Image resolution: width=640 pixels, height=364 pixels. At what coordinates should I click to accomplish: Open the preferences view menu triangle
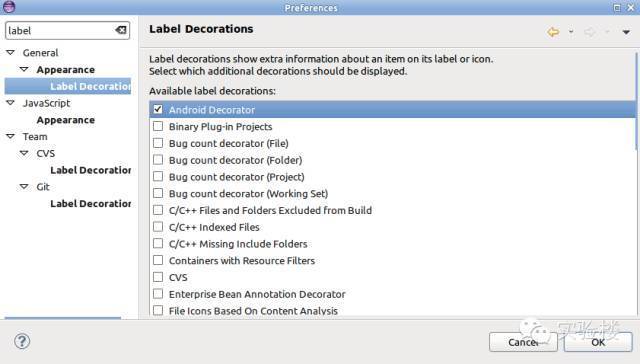(626, 32)
